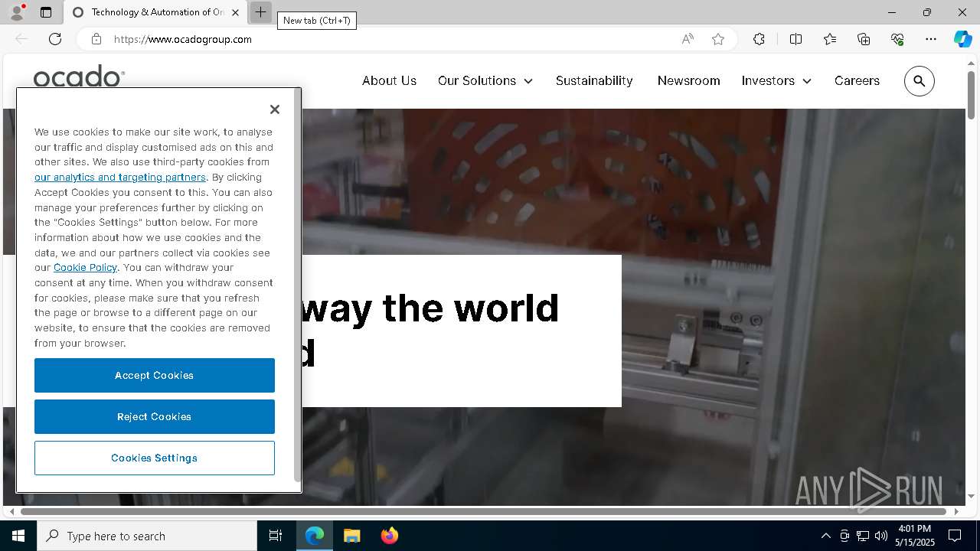Image resolution: width=980 pixels, height=551 pixels.
Task: Follow 'our analytics and targeting partners' link
Action: click(120, 177)
